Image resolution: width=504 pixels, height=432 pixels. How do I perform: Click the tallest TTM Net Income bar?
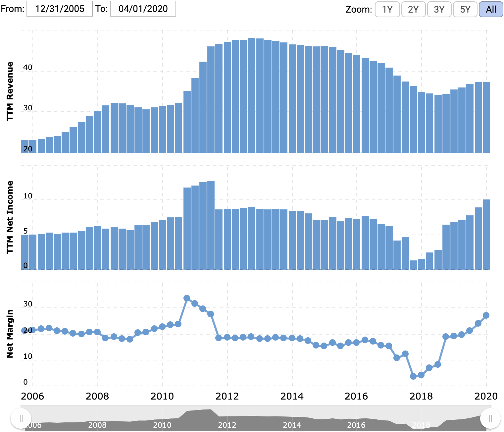point(211,225)
